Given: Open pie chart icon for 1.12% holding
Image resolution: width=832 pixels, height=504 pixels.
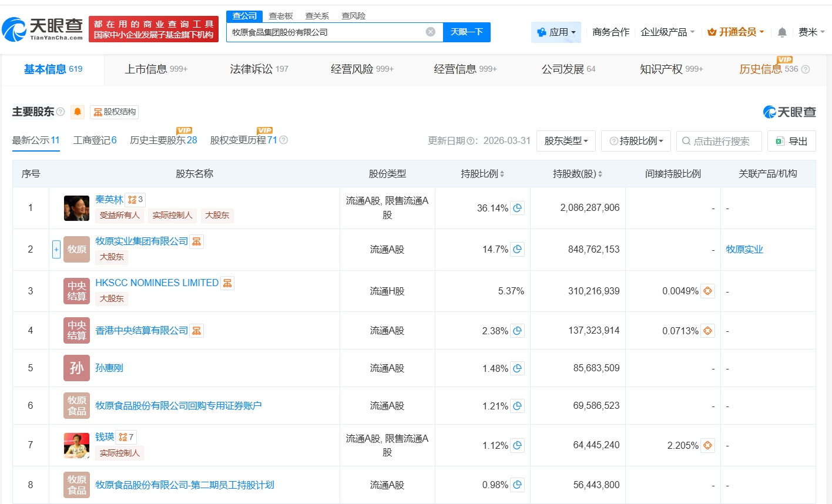Looking at the screenshot, I should 517,445.
